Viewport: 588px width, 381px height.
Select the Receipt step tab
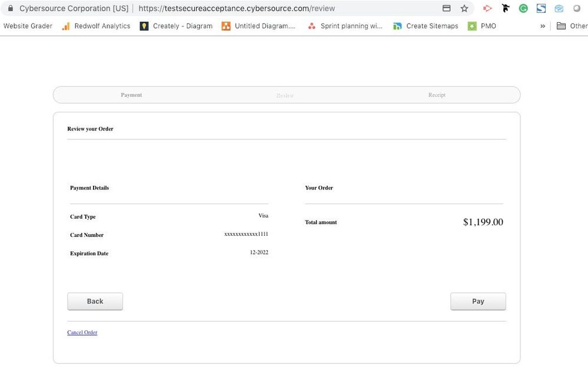[437, 95]
